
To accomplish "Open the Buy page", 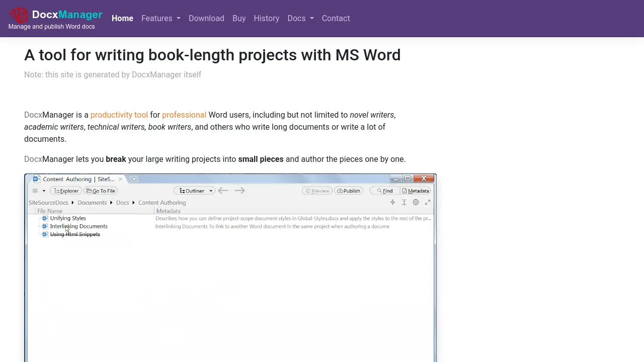I will [x=239, y=18].
